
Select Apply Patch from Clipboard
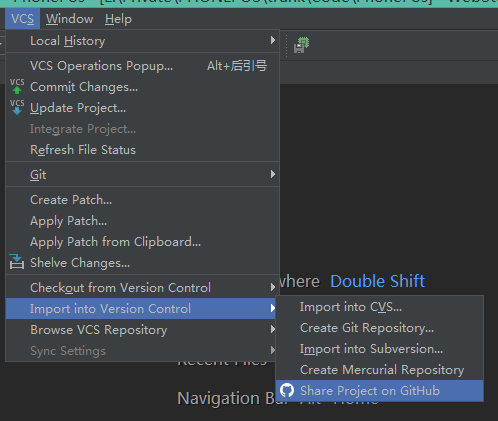click(142, 242)
